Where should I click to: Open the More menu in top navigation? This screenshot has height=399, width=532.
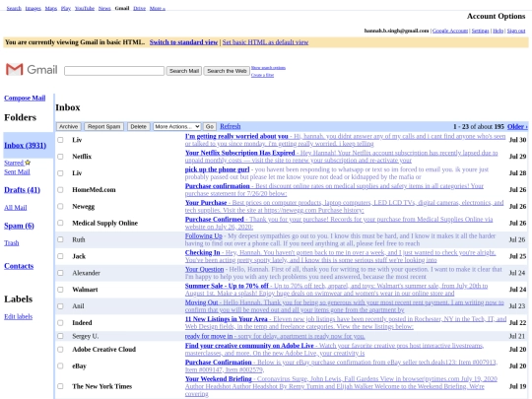157,8
